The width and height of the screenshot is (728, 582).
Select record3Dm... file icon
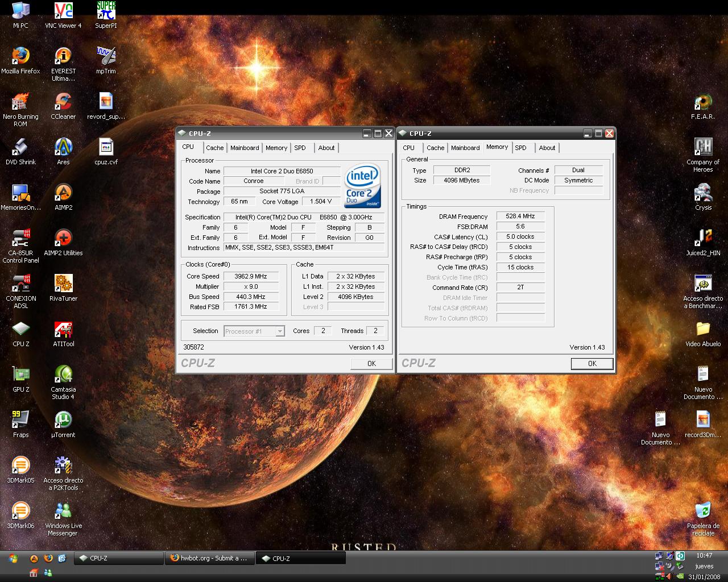pyautogui.click(x=703, y=424)
